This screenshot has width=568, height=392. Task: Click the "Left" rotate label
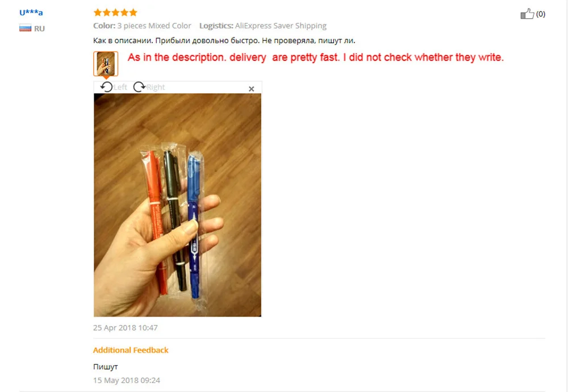point(120,87)
